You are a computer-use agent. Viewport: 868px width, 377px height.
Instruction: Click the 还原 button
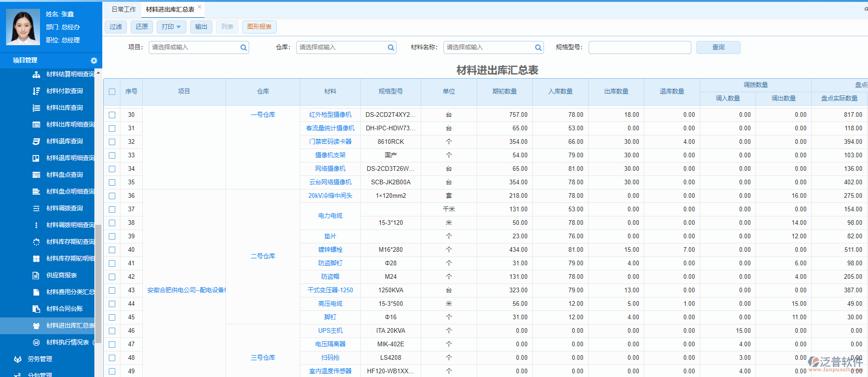pyautogui.click(x=142, y=27)
